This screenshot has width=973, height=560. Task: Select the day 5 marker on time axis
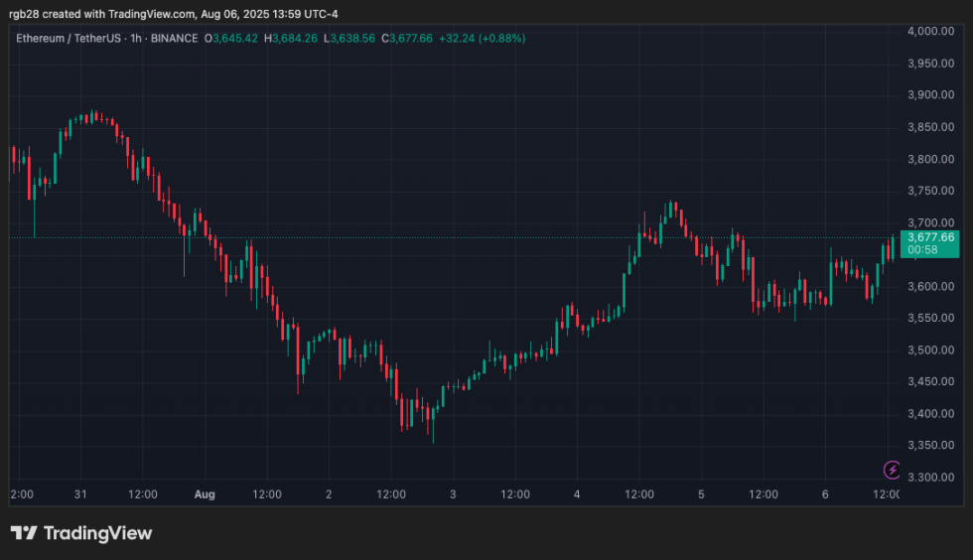(701, 493)
